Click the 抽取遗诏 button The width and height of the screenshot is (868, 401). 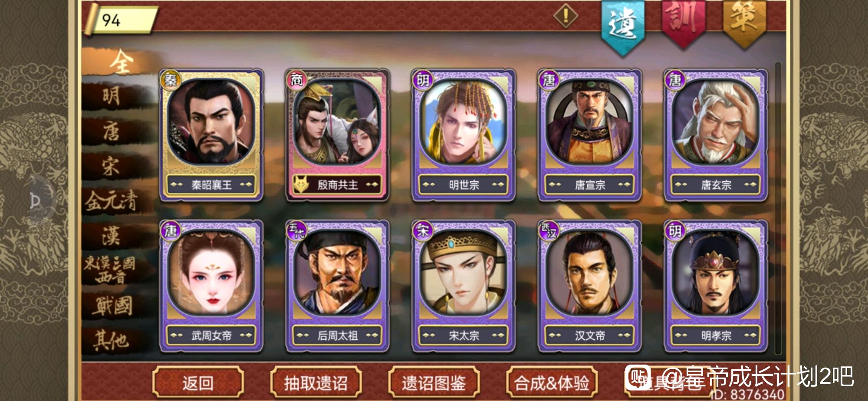316,382
